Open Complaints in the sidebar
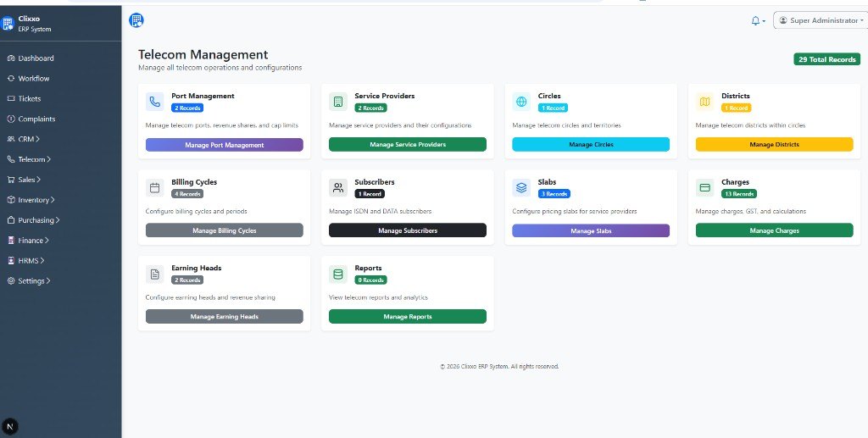Viewport: 868px width, 438px height. click(x=31, y=119)
